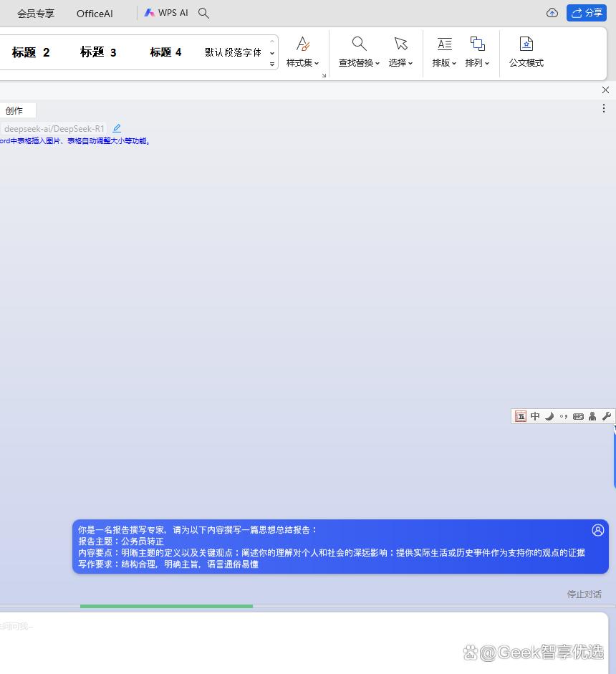This screenshot has width=616, height=674.
Task: Open the WPS AI assistant
Action: click(166, 13)
